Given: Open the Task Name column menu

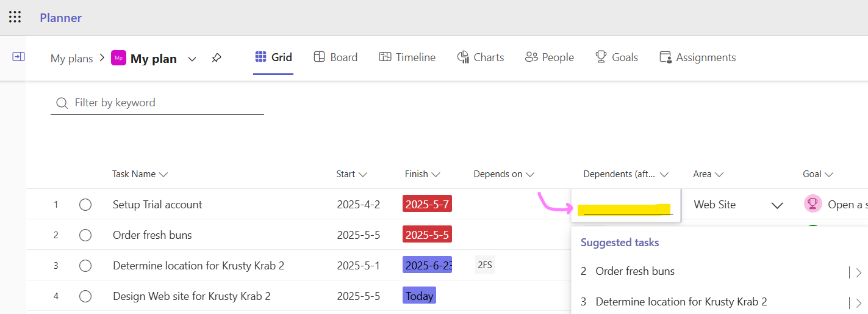Looking at the screenshot, I should [x=163, y=174].
